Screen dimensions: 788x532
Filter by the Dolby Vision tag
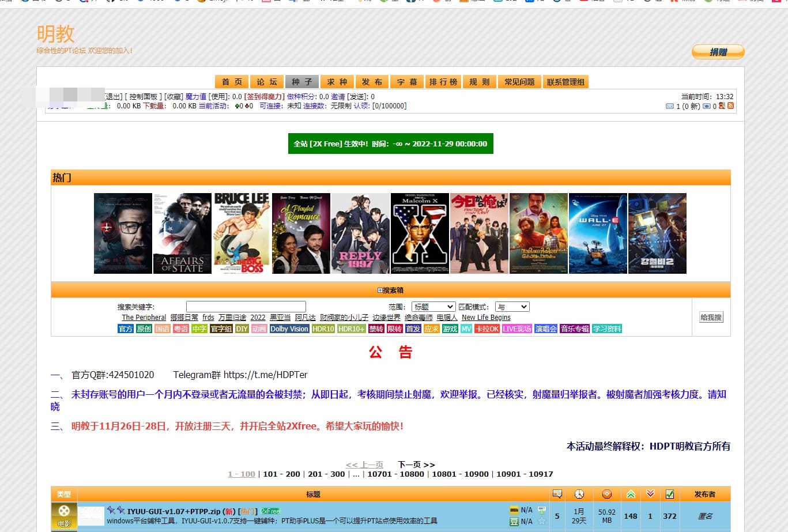tap(289, 329)
